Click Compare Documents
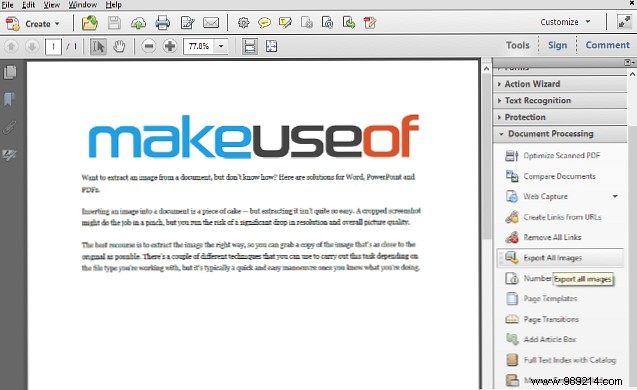 click(x=559, y=176)
